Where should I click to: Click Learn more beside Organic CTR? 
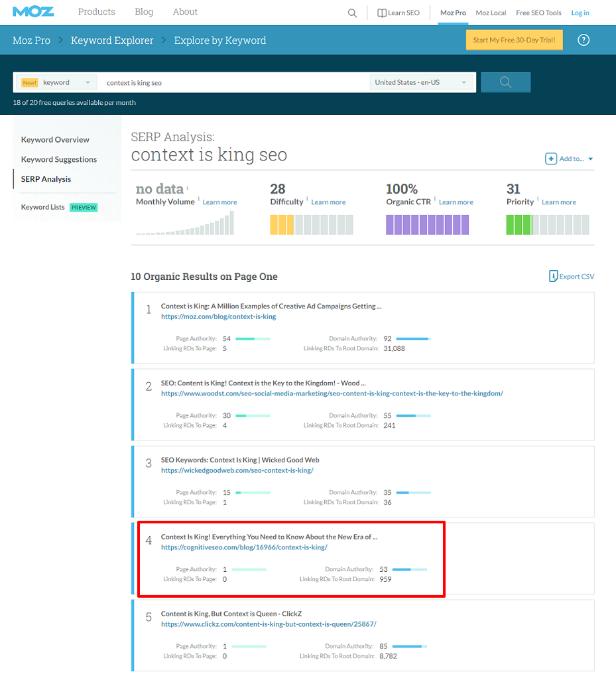[x=456, y=202]
